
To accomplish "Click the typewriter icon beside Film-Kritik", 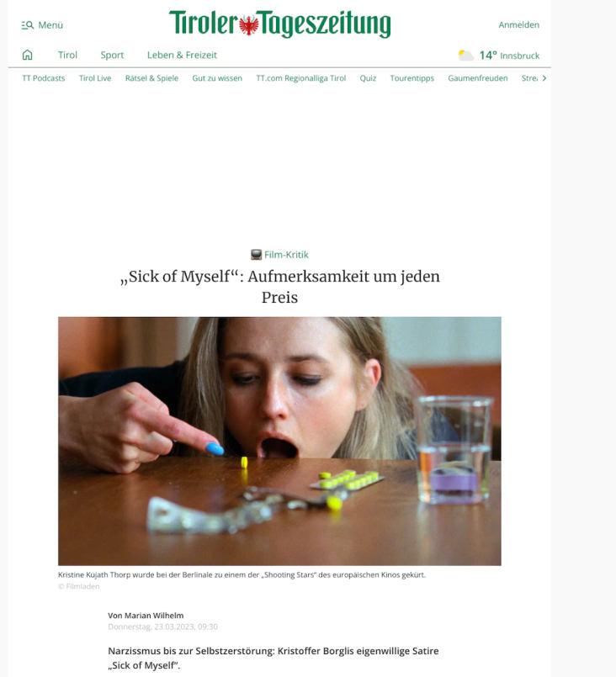I will 256,255.
